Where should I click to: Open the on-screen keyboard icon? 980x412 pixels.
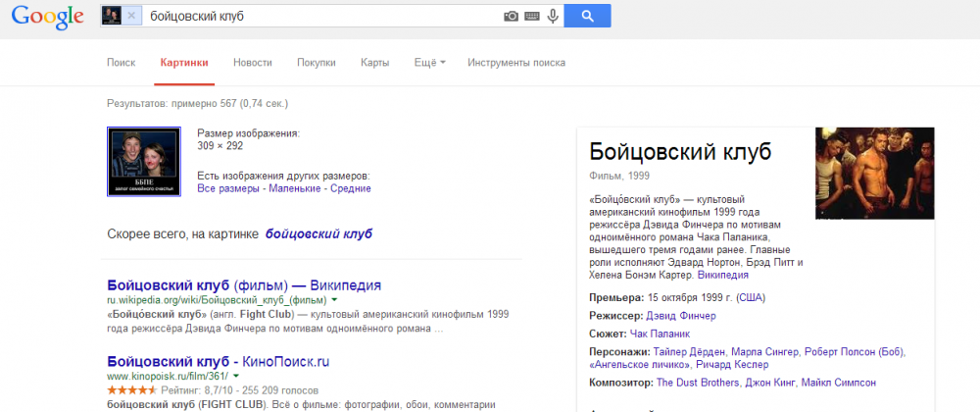point(532,17)
